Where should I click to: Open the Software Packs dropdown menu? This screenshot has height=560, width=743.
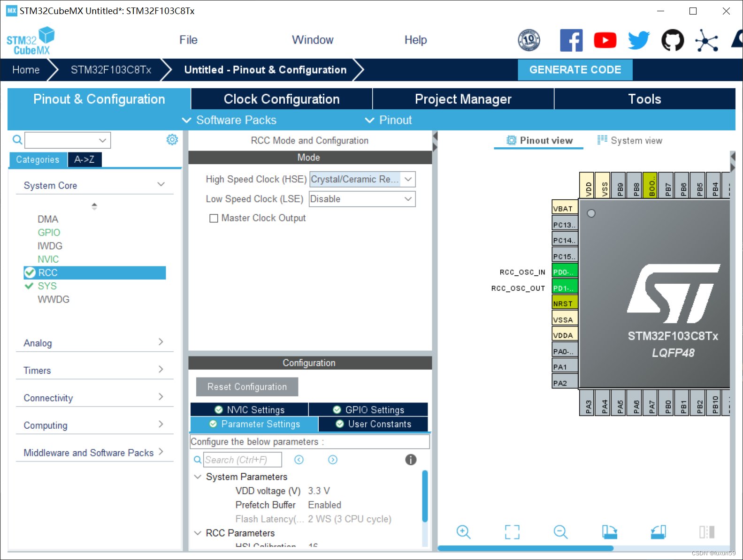[229, 120]
